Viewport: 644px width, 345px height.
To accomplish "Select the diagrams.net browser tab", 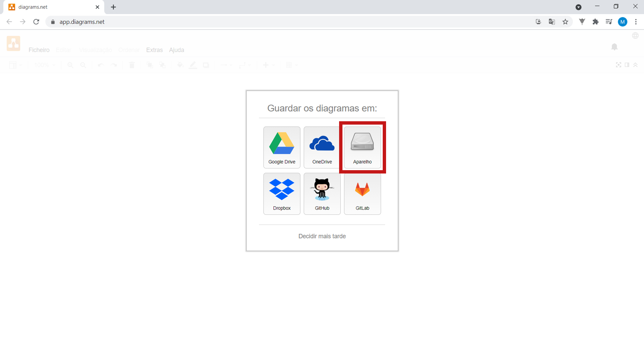I will pyautogui.click(x=54, y=7).
